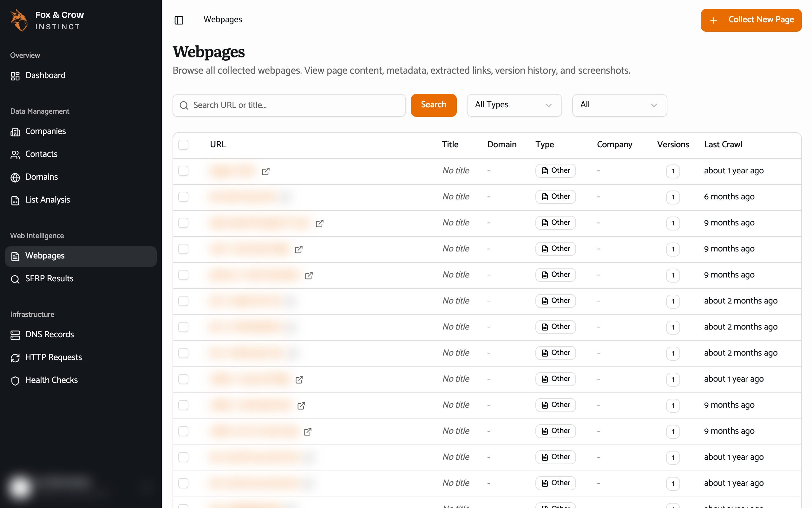Click Other badge in 6 months ago row
This screenshot has width=812, height=508.
click(555, 197)
